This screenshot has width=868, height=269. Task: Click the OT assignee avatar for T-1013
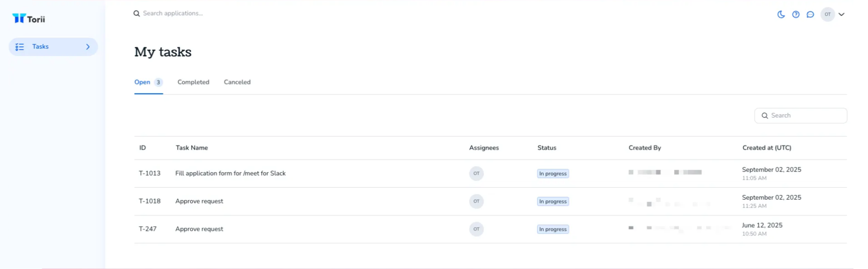coord(476,174)
